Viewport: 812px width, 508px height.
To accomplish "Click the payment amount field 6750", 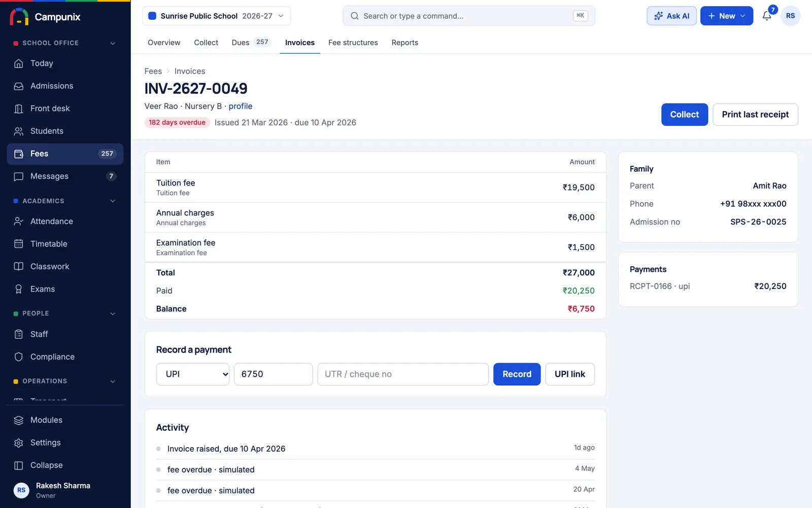I will click(273, 374).
